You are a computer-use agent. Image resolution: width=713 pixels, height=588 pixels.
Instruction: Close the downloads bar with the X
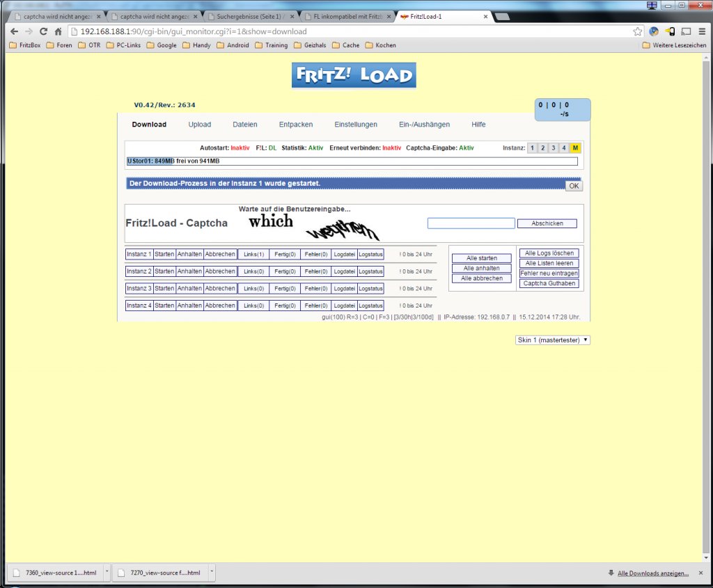pyautogui.click(x=700, y=573)
